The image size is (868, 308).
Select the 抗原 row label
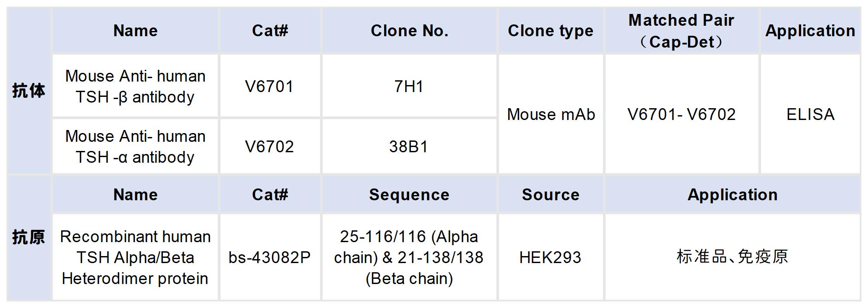click(29, 237)
